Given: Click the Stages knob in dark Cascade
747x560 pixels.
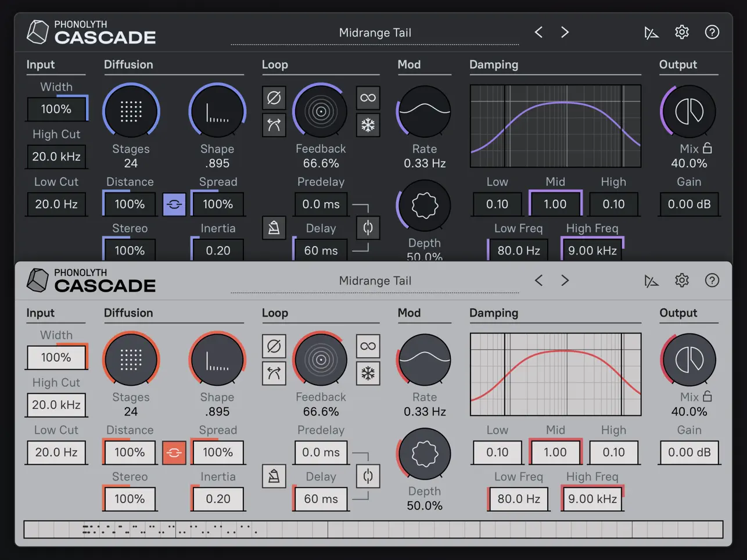Looking at the screenshot, I should [x=131, y=111].
